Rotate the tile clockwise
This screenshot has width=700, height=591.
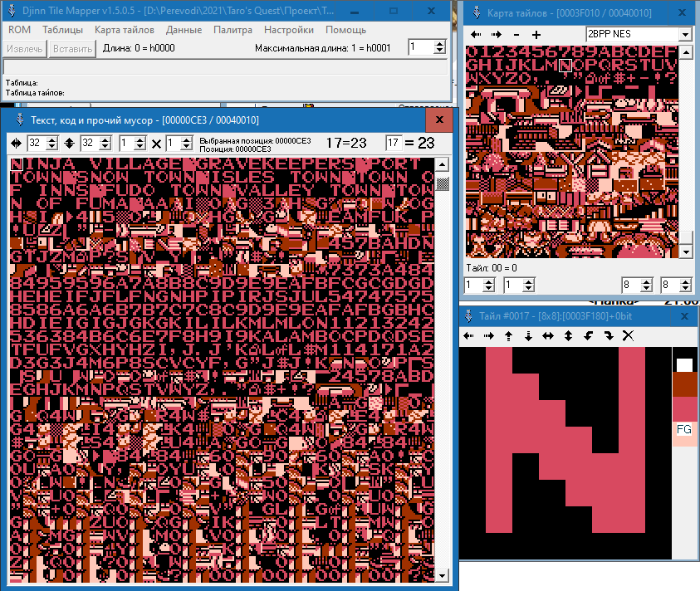coord(608,335)
